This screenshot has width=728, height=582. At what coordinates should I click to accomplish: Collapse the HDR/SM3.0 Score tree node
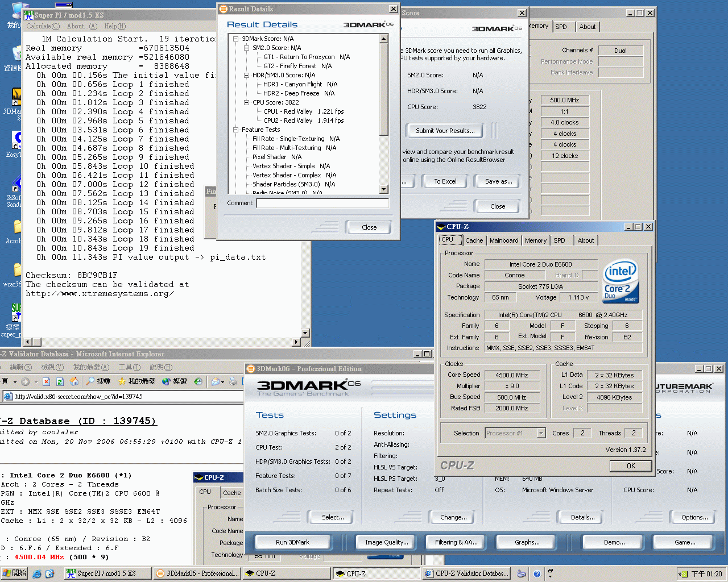pyautogui.click(x=247, y=75)
